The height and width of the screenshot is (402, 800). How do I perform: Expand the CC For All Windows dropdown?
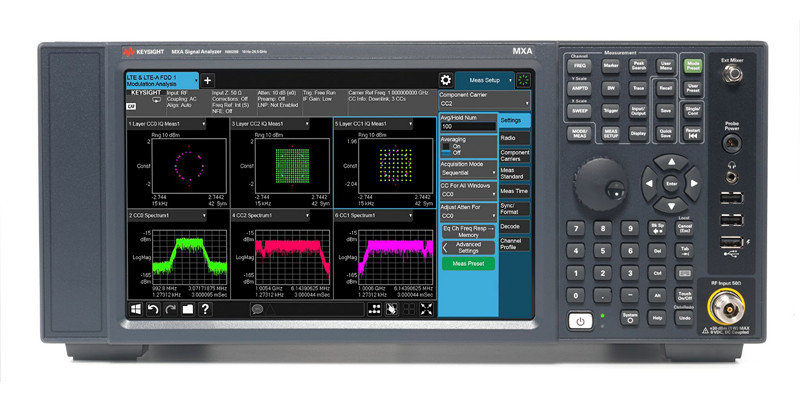coord(468,194)
